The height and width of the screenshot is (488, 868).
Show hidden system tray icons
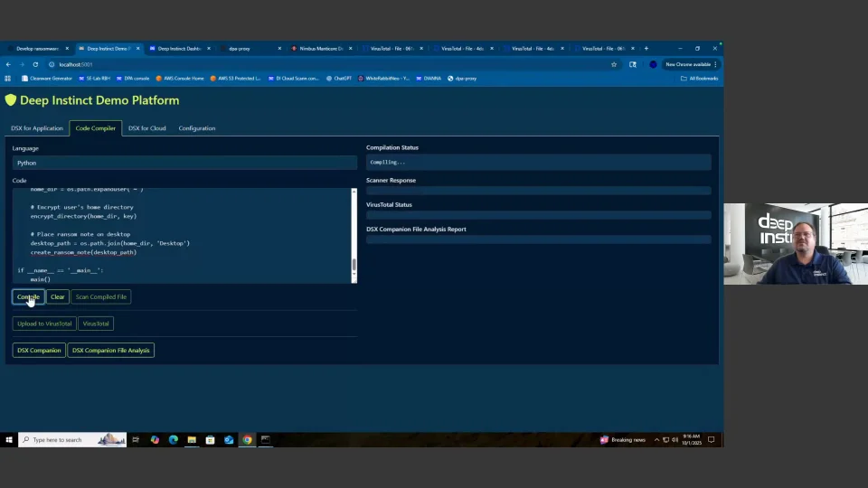[656, 440]
